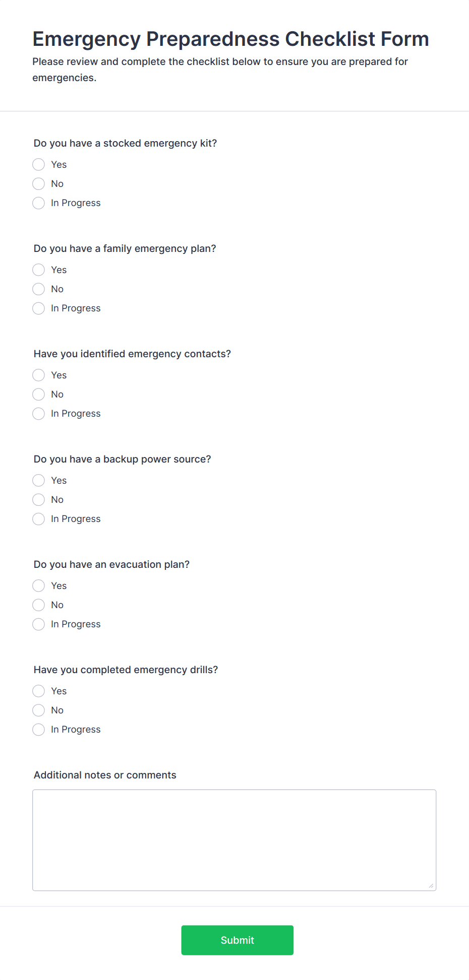469x980 pixels.
Task: Select Yes for completed emergency drills
Action: click(38, 691)
